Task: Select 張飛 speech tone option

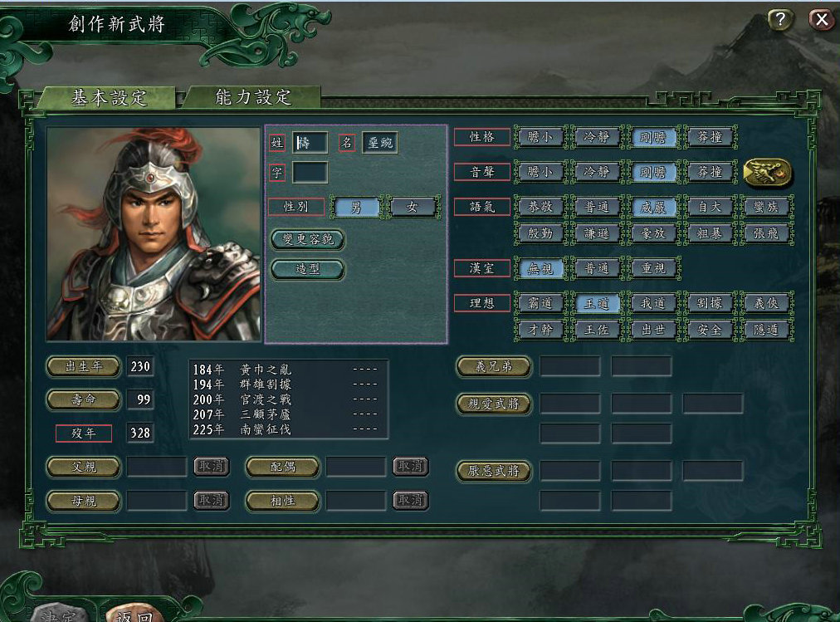Action: (x=766, y=233)
